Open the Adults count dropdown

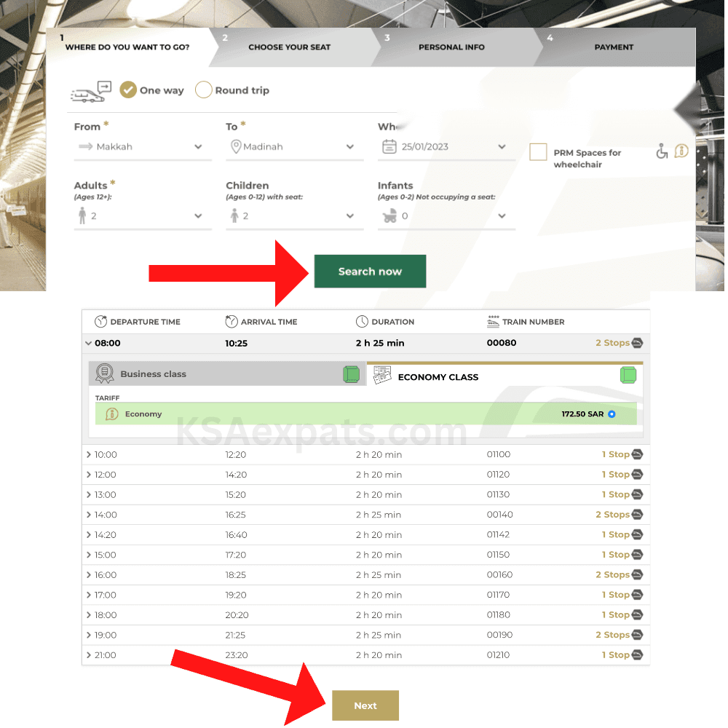143,216
